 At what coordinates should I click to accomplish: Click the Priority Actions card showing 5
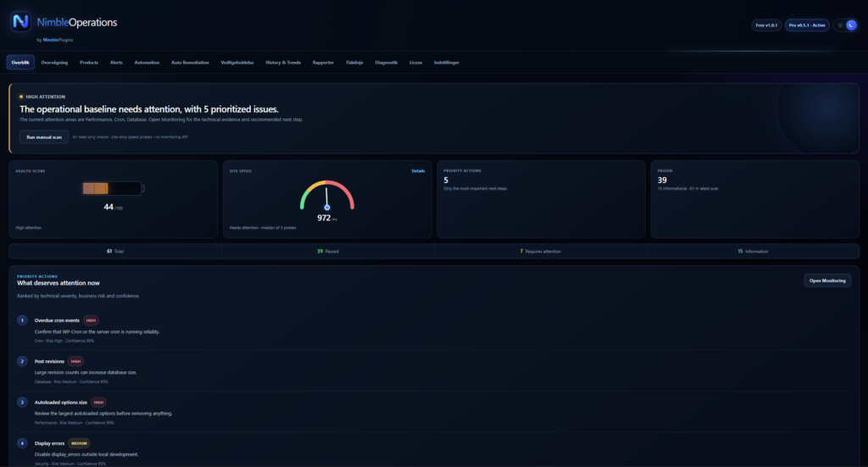point(541,199)
